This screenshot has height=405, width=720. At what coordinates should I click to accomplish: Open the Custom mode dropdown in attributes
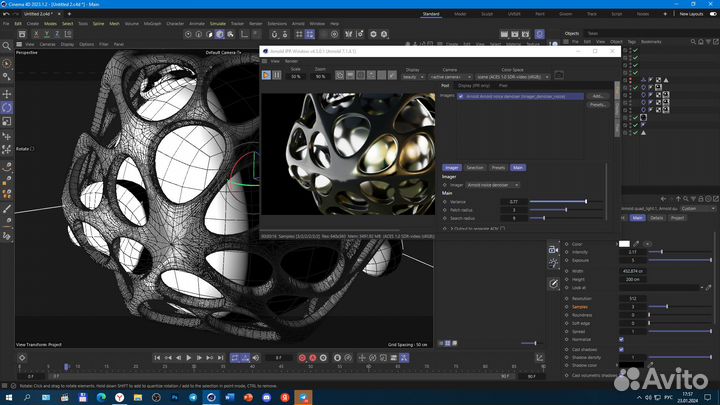[x=698, y=208]
